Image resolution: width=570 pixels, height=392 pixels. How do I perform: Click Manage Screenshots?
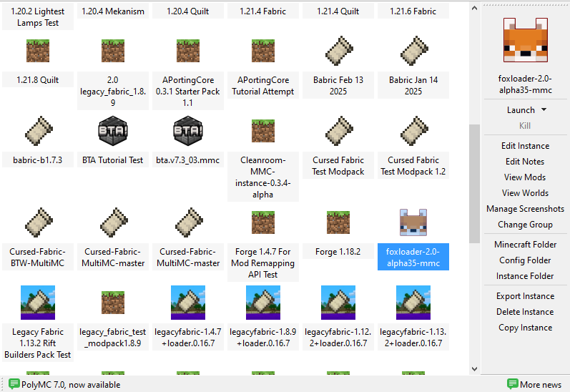[525, 209]
